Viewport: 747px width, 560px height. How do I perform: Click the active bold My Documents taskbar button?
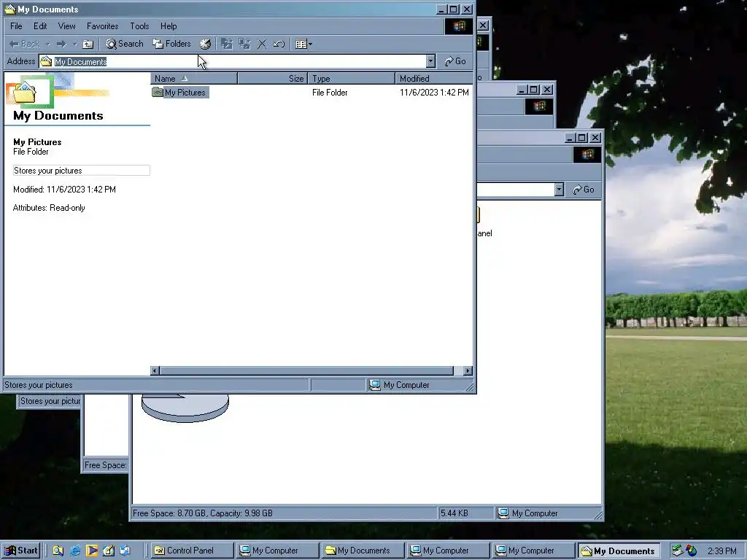pos(619,551)
